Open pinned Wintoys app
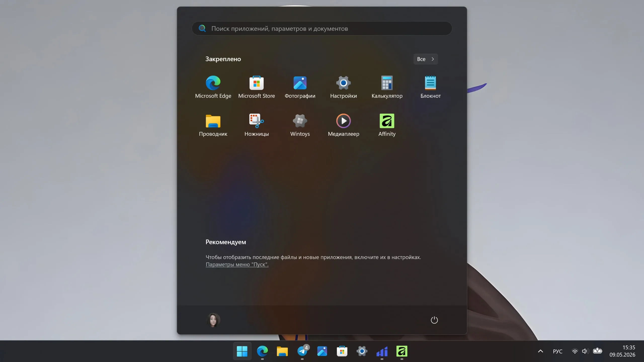644x362 pixels. [300, 125]
